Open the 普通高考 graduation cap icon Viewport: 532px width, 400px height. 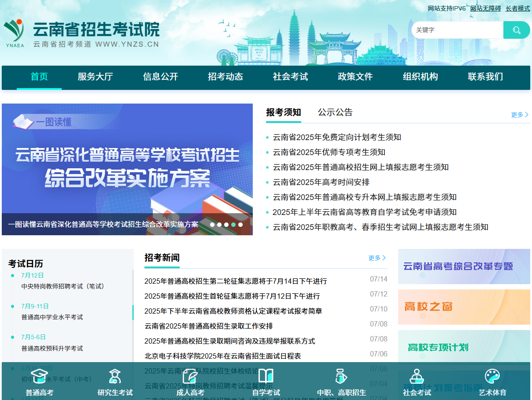[39, 376]
